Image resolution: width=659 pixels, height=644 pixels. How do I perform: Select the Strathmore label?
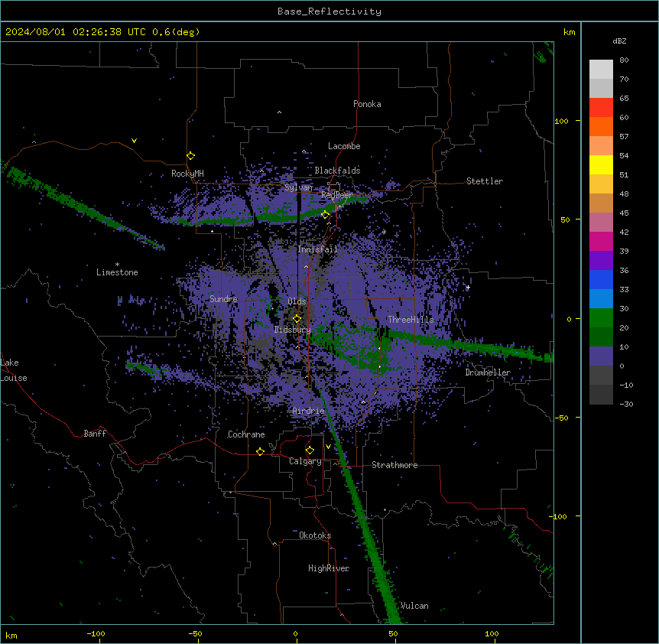[x=394, y=465]
